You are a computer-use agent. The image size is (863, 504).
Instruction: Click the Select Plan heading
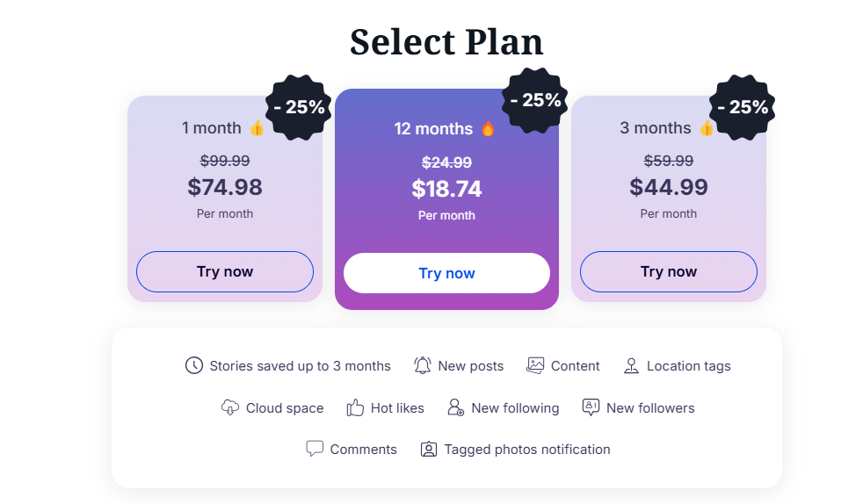[x=446, y=42]
